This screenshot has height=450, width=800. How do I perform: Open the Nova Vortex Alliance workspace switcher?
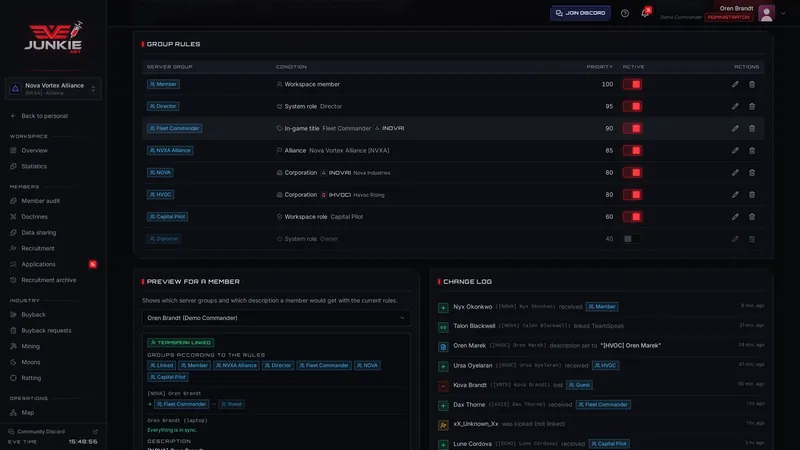click(x=53, y=89)
